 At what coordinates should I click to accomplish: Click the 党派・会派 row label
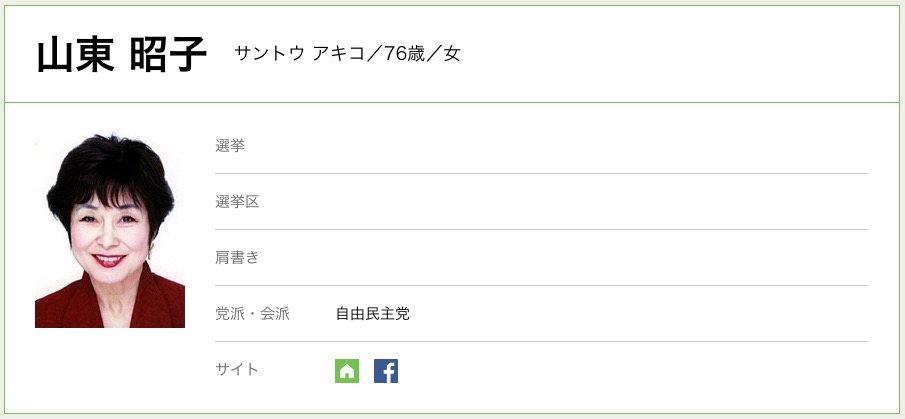point(252,314)
